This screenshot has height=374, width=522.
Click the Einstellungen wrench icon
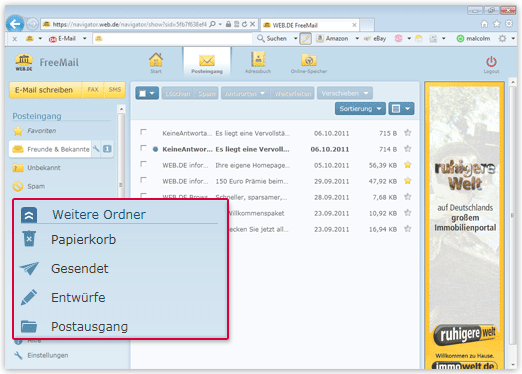pyautogui.click(x=18, y=355)
